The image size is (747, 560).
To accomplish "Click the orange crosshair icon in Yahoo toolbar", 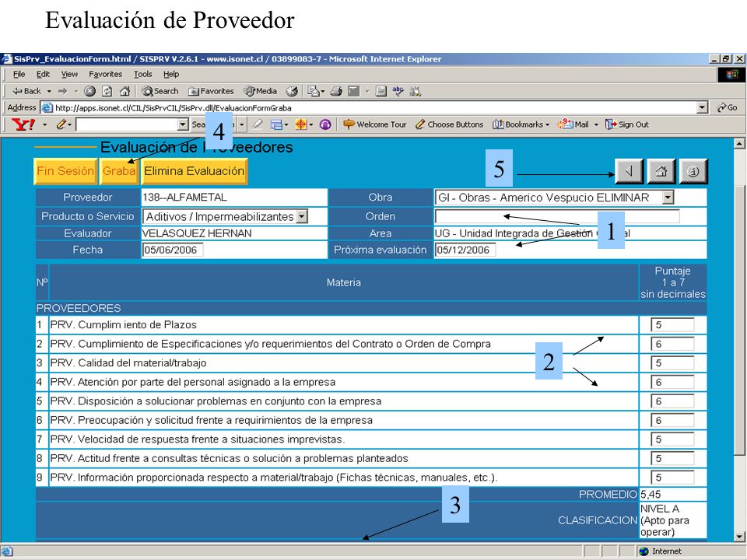I will [301, 124].
